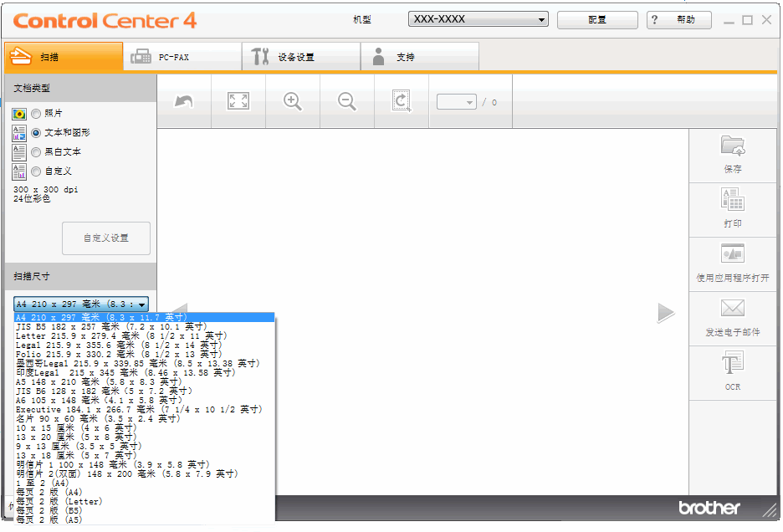Choose Folio 215.9 x 330.2 毫米 option

[145, 355]
